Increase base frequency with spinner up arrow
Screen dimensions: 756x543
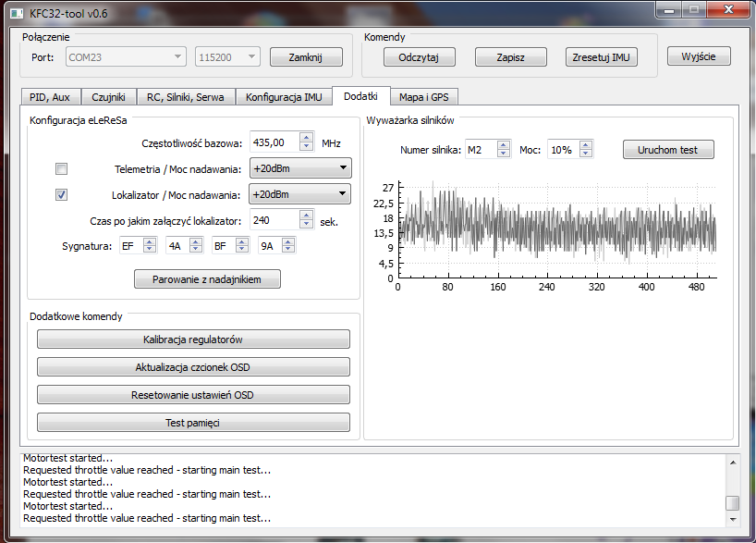point(307,138)
